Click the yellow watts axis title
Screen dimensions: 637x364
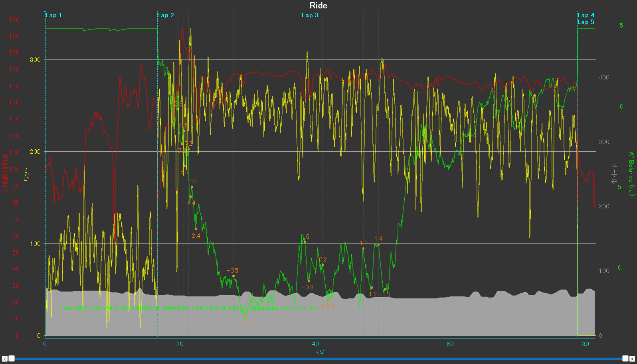[27, 175]
